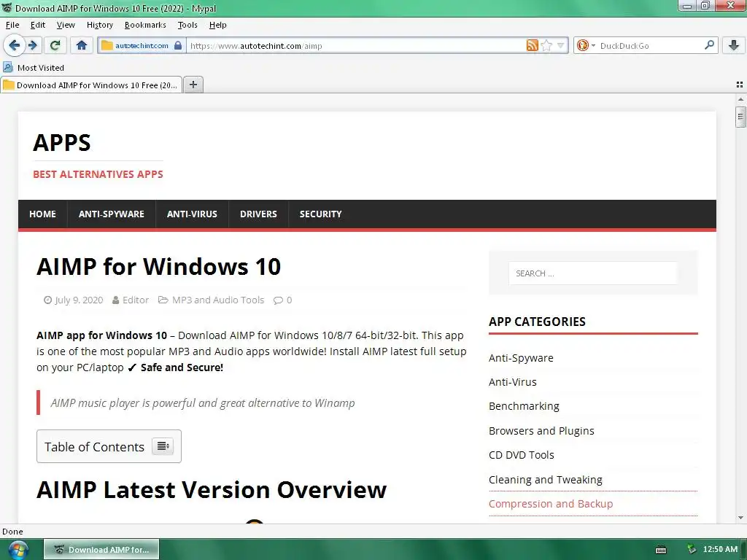This screenshot has height=560, width=747.
Task: Click the tab groups grid icon
Action: tap(740, 85)
